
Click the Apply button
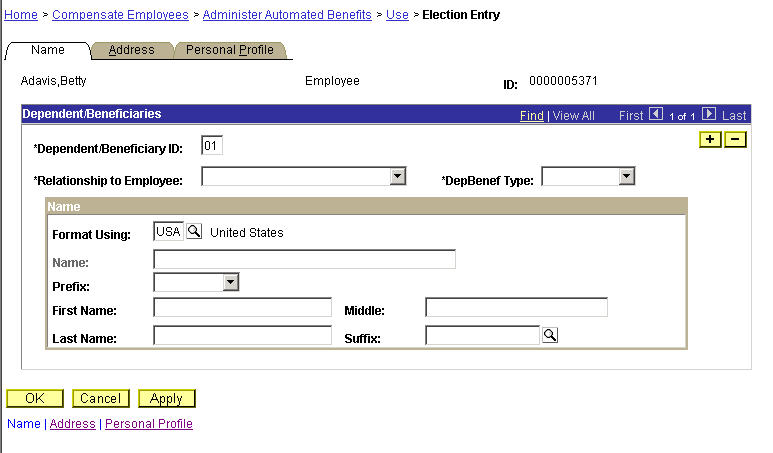tap(167, 398)
